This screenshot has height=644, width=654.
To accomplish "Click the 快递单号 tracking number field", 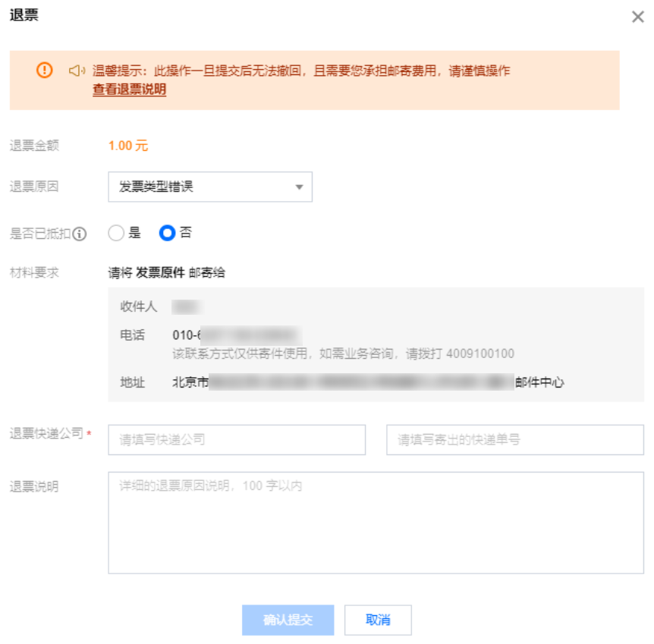I will [x=514, y=440].
